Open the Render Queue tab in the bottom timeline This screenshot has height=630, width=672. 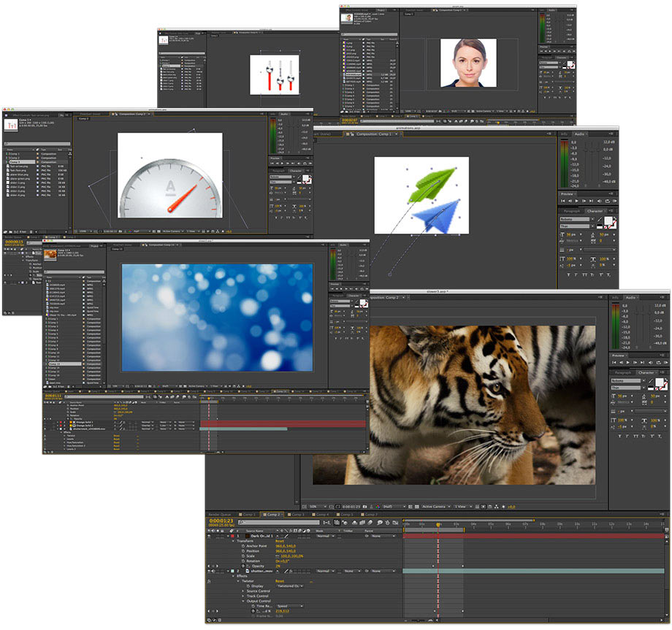219,515
